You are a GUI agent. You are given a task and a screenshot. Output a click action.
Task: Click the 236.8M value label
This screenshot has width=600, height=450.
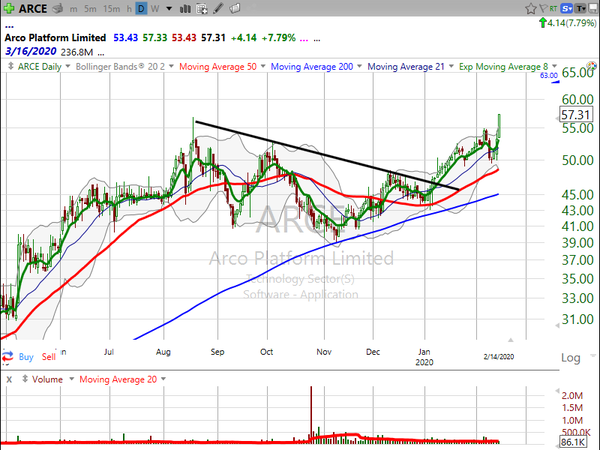77,52
